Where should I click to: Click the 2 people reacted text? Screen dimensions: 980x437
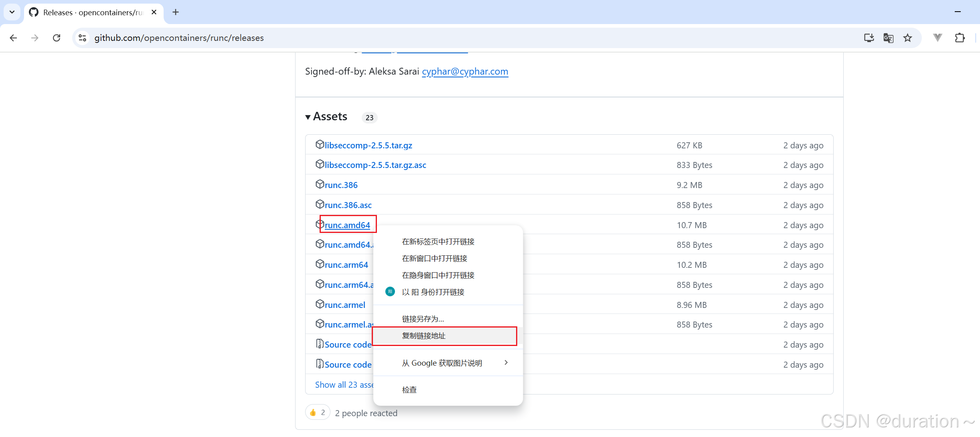(366, 413)
